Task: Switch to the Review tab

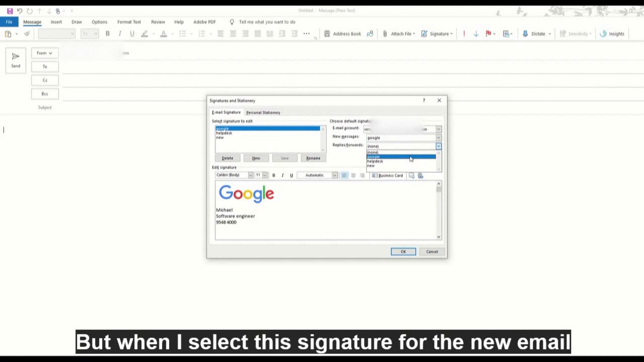Action: click(x=158, y=22)
